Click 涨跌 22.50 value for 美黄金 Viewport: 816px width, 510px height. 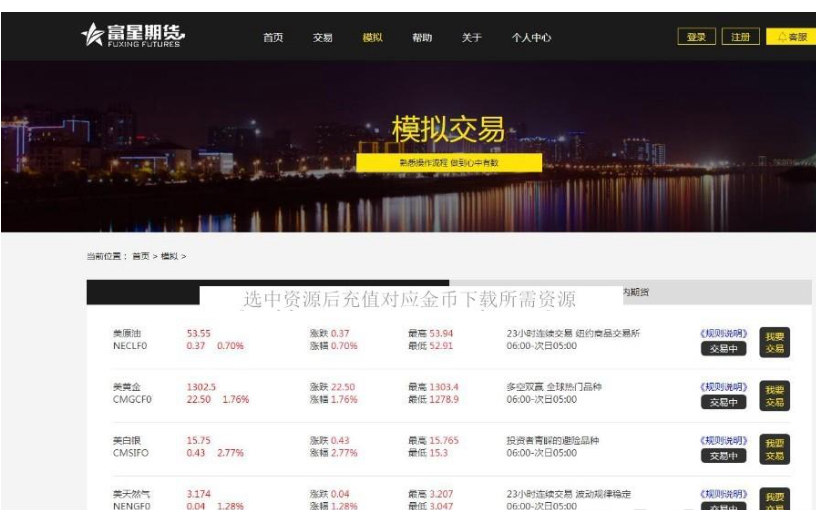click(x=333, y=387)
